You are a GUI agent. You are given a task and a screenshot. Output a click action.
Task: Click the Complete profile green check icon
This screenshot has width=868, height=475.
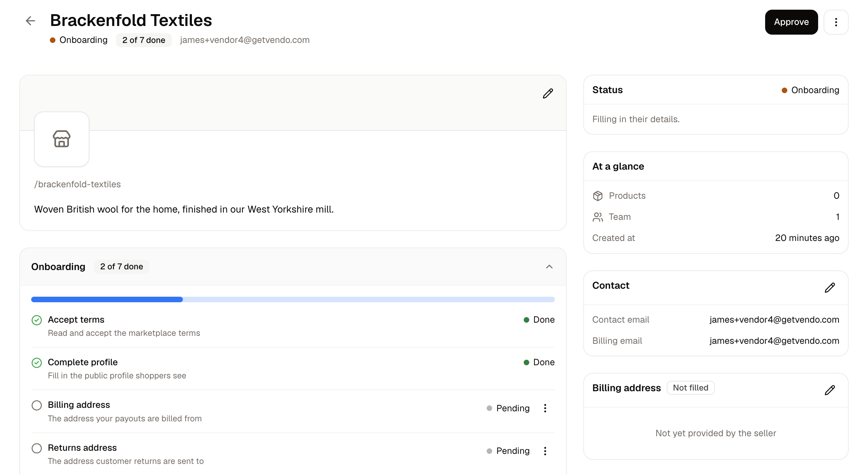coord(37,362)
